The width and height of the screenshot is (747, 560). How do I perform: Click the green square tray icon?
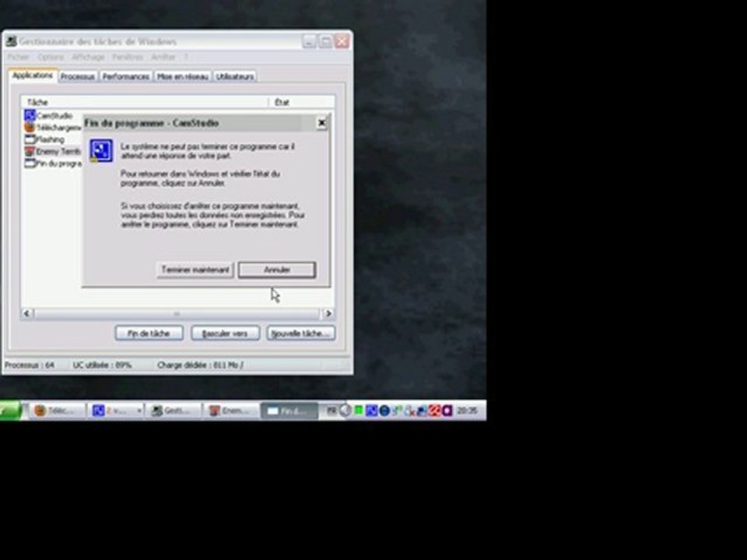[x=359, y=410]
